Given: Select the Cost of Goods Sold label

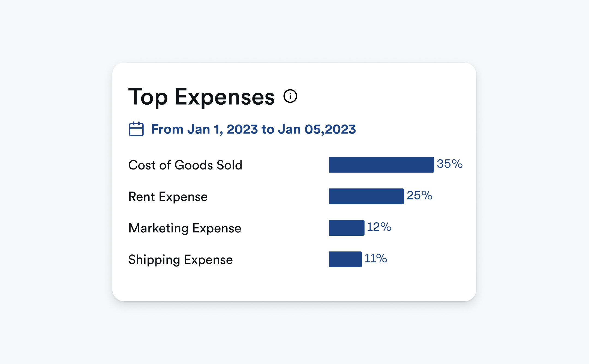Looking at the screenshot, I should (185, 165).
